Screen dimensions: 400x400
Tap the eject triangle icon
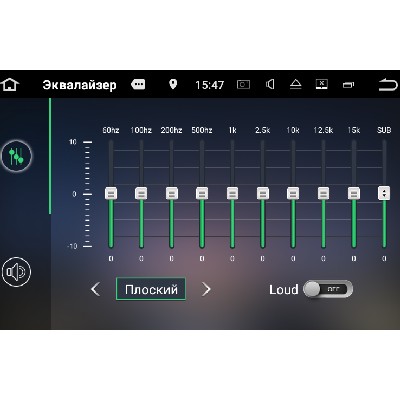click(295, 84)
